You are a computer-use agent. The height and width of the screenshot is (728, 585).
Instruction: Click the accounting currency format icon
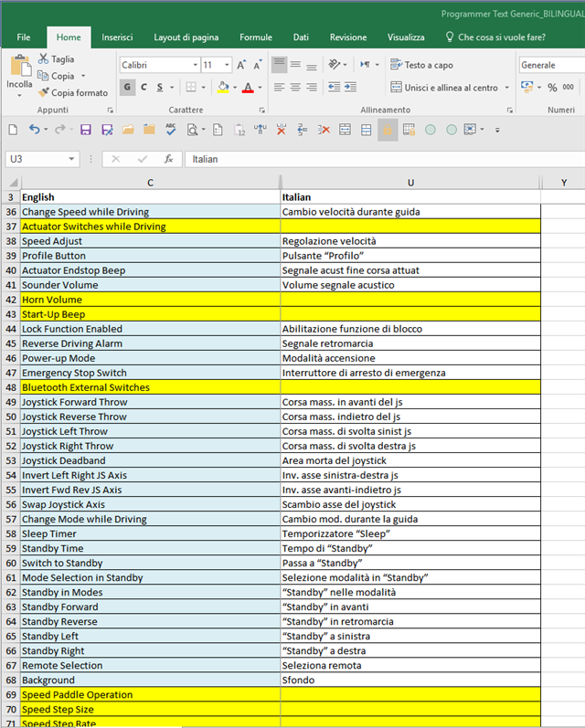[x=526, y=87]
